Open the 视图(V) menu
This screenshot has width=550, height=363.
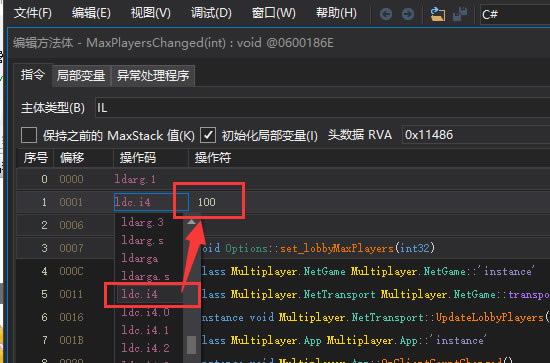tap(150, 14)
